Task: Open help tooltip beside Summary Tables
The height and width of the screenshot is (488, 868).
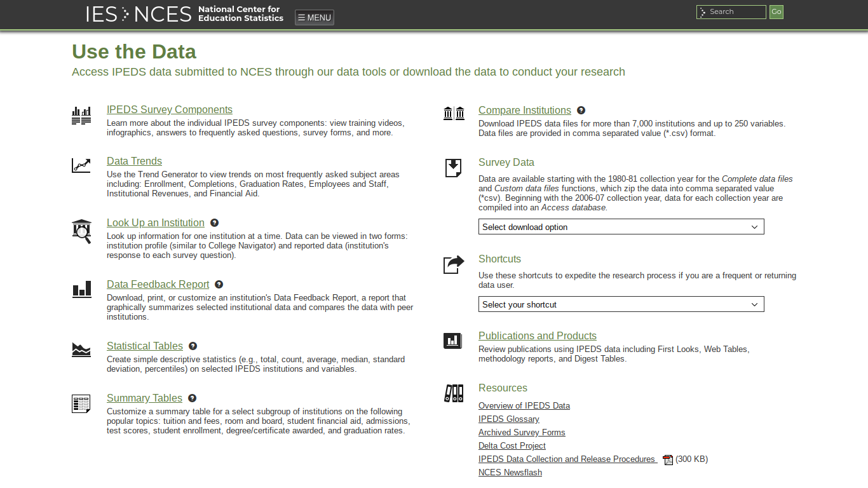Action: (193, 398)
